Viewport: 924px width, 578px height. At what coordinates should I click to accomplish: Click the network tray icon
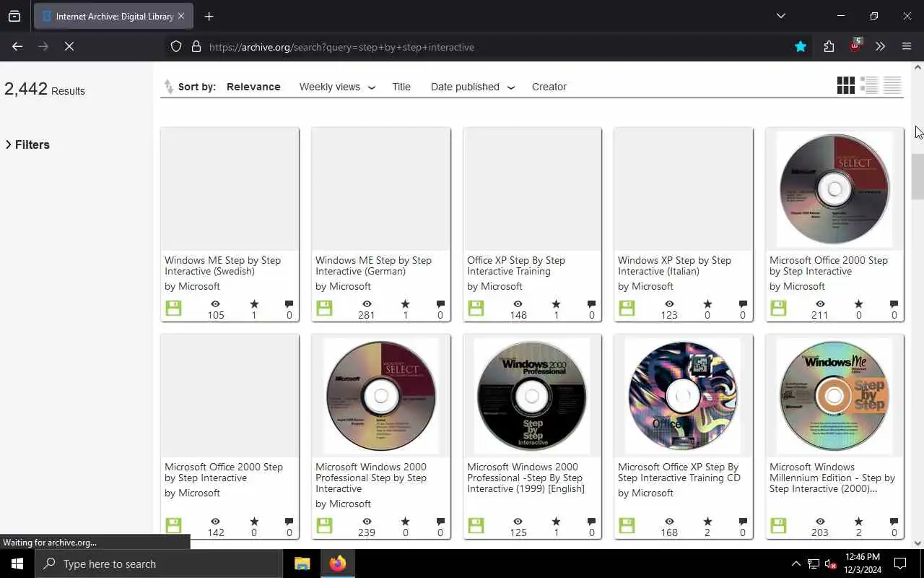(813, 564)
